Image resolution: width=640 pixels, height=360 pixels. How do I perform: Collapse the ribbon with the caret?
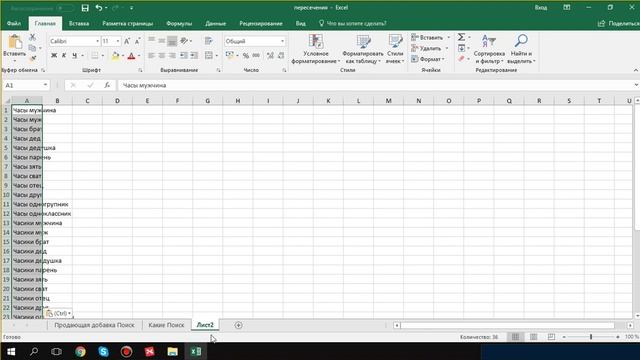(636, 70)
